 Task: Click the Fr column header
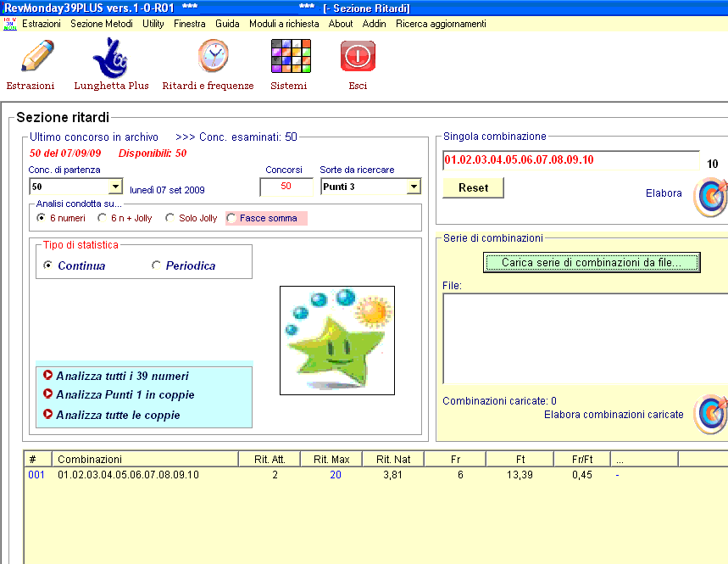455,459
